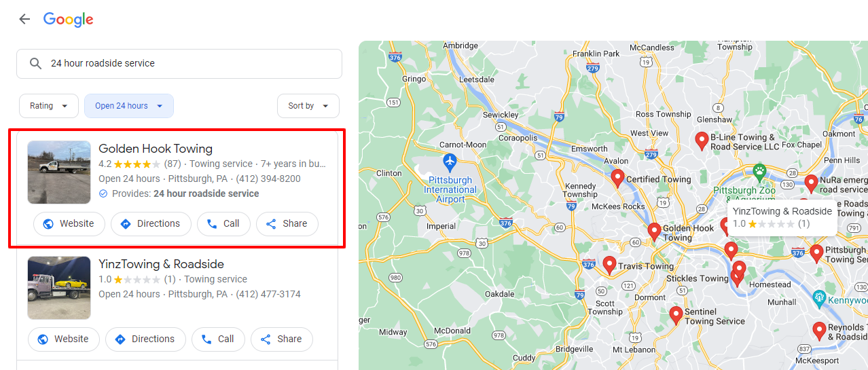This screenshot has width=868, height=370.
Task: Share the YinzTowing & Roadside listing
Action: pyautogui.click(x=281, y=339)
